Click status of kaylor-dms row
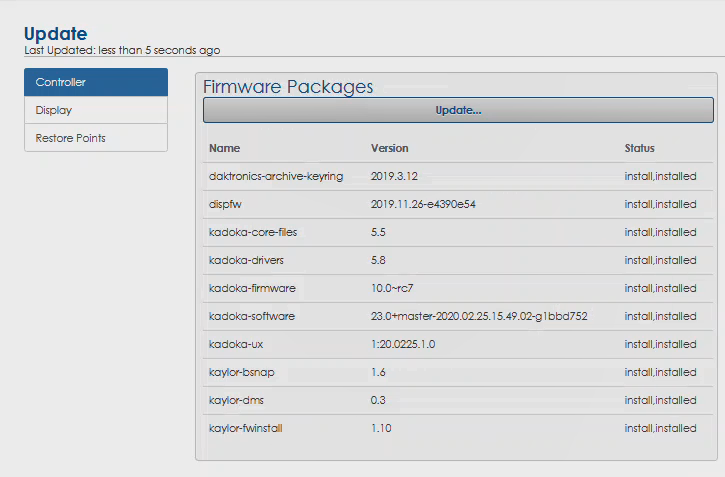This screenshot has width=725, height=477. click(x=660, y=400)
